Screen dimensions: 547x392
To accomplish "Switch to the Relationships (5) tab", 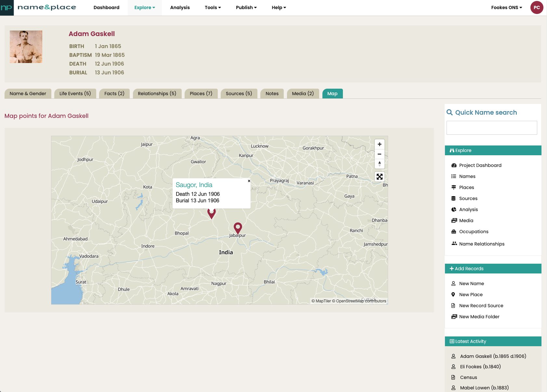I will 157,94.
